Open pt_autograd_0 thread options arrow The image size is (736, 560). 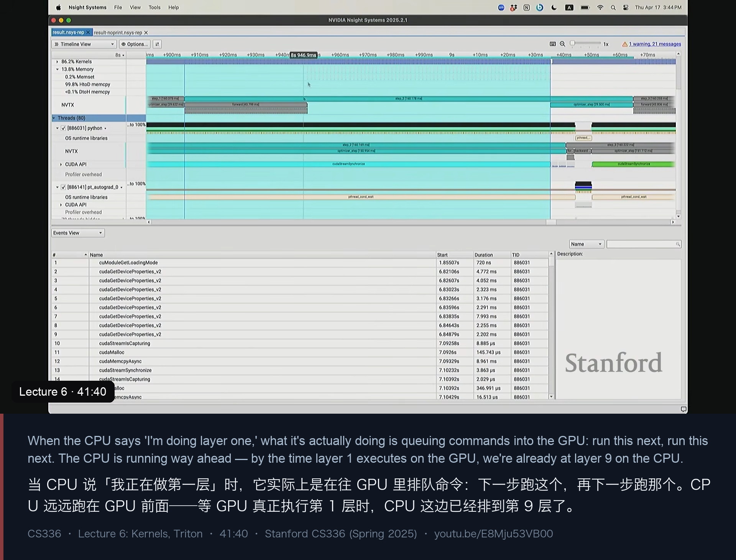[122, 187]
